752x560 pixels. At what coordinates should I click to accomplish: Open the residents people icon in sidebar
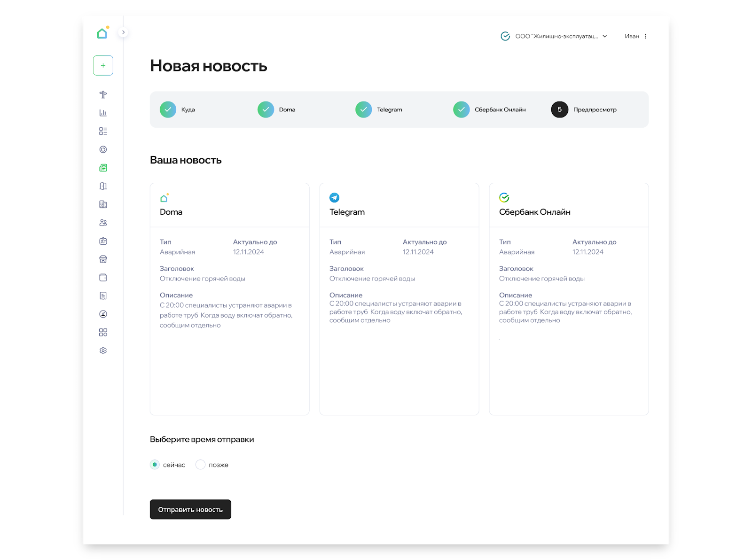click(x=103, y=223)
